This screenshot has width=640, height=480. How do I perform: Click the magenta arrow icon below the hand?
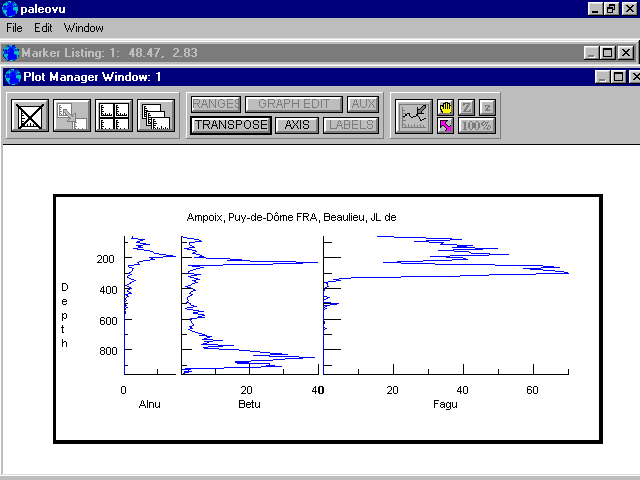click(x=446, y=126)
